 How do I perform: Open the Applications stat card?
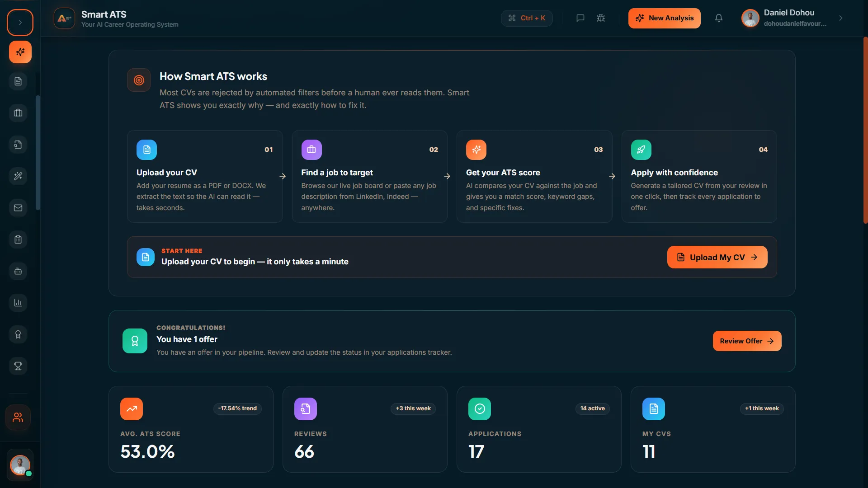(539, 429)
